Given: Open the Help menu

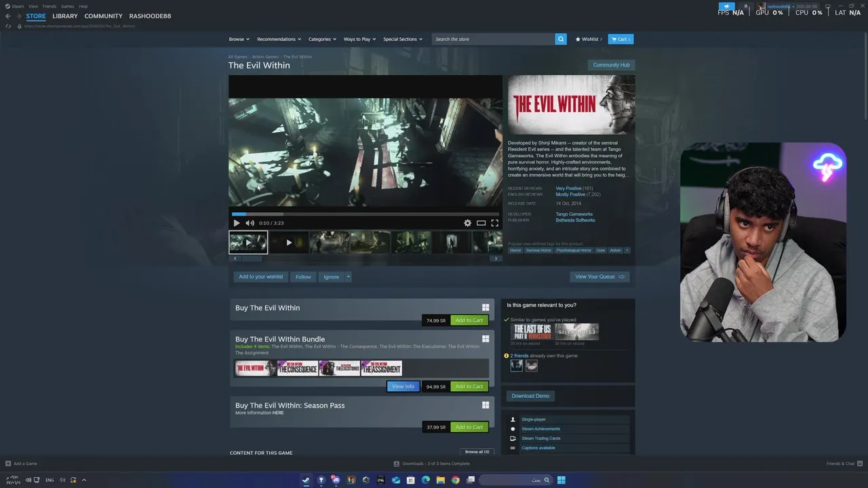Looking at the screenshot, I should (83, 6).
